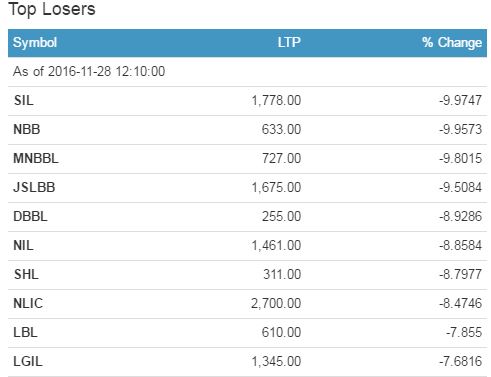Click SIL's LTP value 1,778.00
This screenshot has height=377, width=491.
276,100
